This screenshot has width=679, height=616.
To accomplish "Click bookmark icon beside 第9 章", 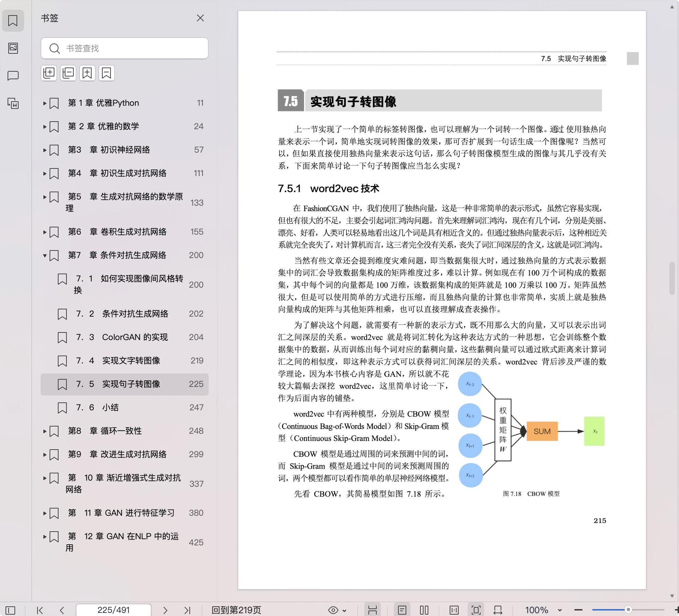I will pyautogui.click(x=54, y=455).
